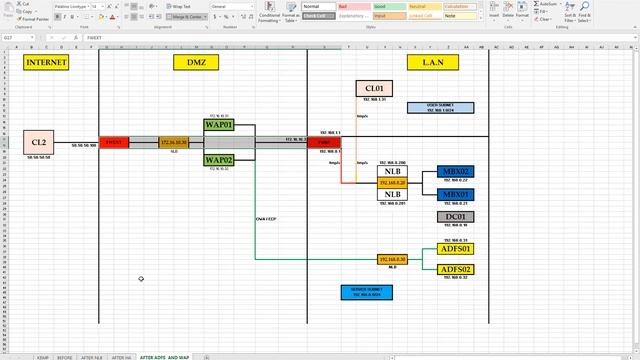Open Format as Table gallery
The image size is (640, 360).
[291, 12]
